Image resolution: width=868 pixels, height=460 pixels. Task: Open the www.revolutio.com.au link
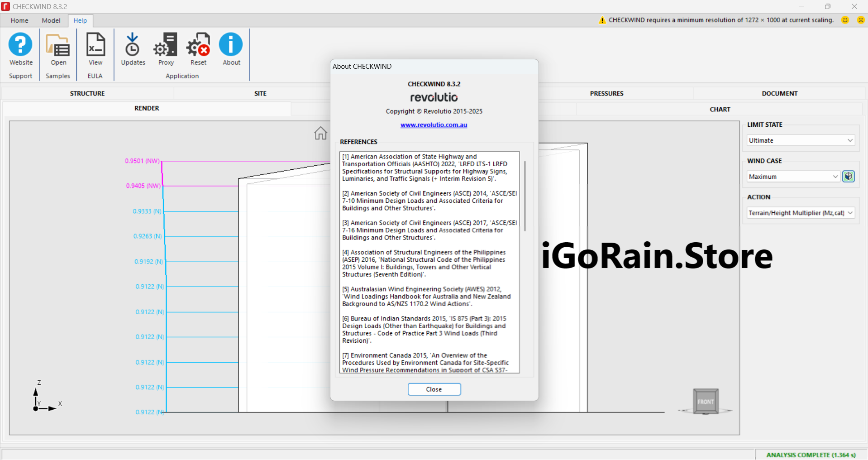point(434,125)
